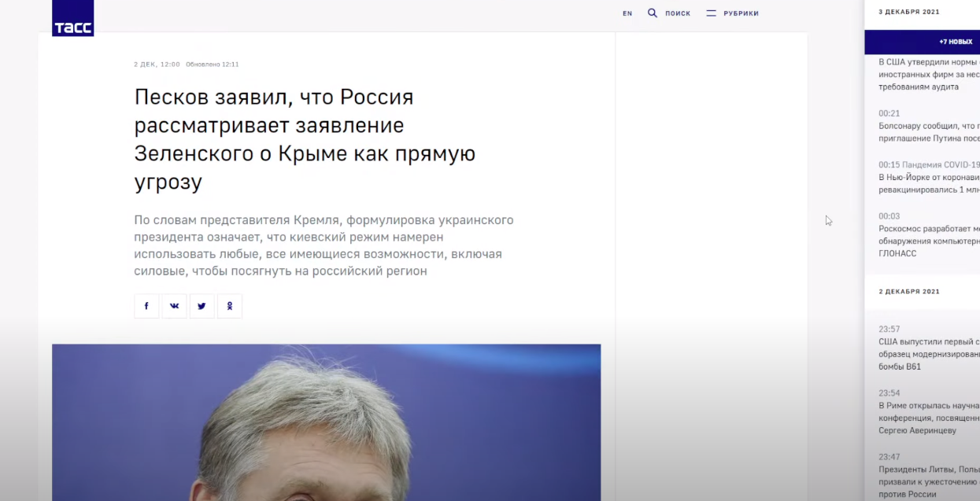
Task: Load the +7 новых news items
Action: pyautogui.click(x=923, y=42)
